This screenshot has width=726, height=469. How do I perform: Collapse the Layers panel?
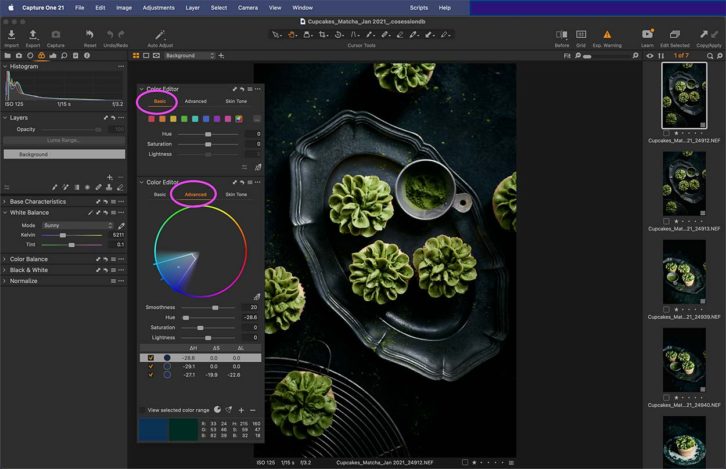(x=5, y=118)
